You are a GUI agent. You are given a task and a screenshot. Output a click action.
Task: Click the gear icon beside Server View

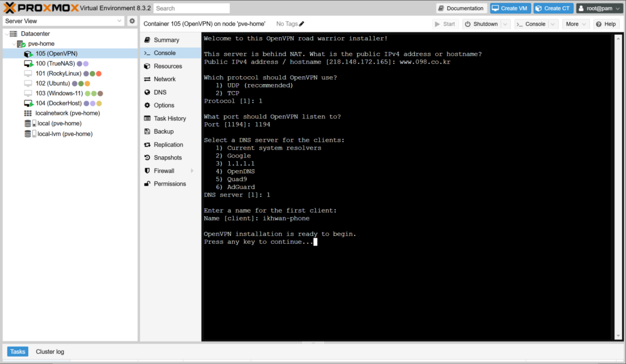click(x=132, y=21)
